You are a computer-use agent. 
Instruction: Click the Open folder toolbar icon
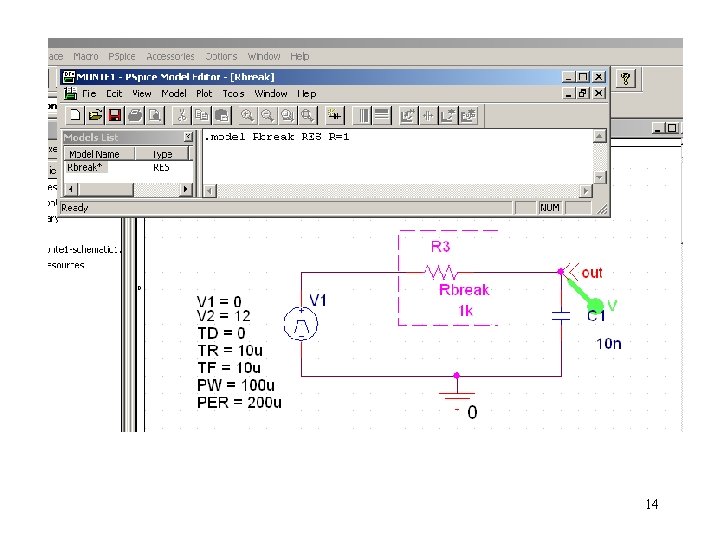tap(95, 115)
